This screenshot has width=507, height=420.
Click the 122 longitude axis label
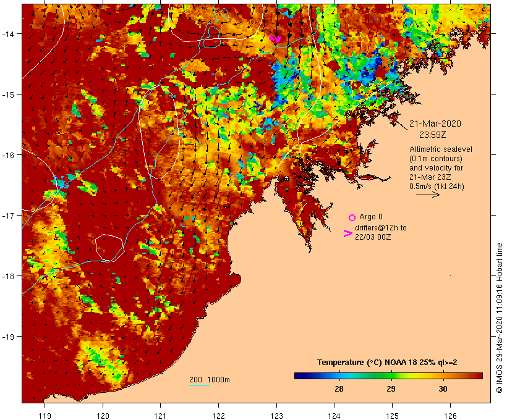pos(219,416)
